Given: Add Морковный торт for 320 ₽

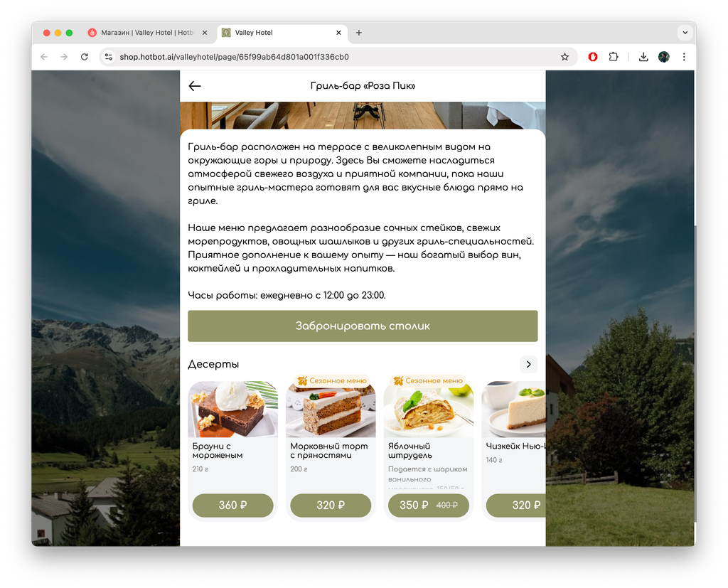Looking at the screenshot, I should [331, 505].
